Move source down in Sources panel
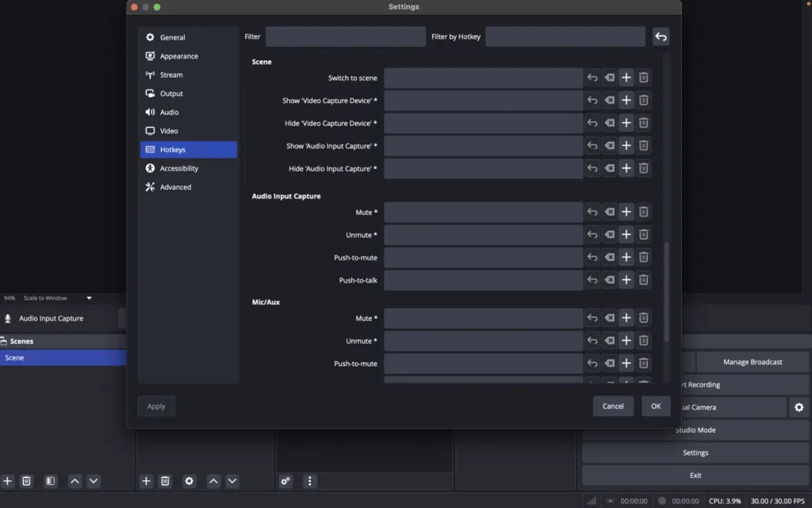The image size is (812, 508). click(x=232, y=481)
